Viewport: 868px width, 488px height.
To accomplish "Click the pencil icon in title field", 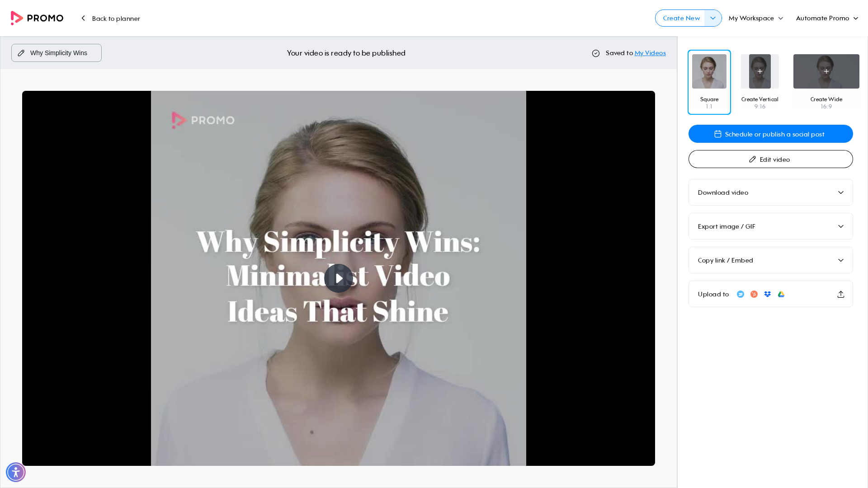I will (x=21, y=53).
